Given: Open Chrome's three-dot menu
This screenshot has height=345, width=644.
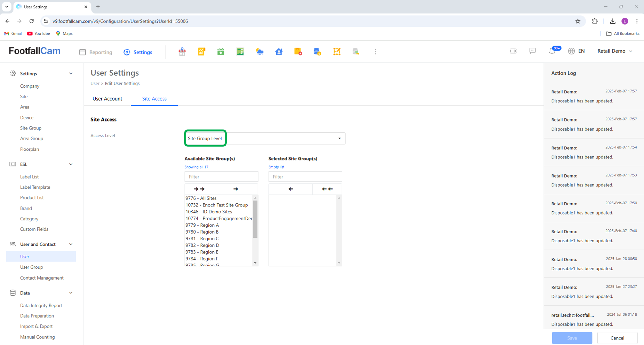Looking at the screenshot, I should coord(637,21).
